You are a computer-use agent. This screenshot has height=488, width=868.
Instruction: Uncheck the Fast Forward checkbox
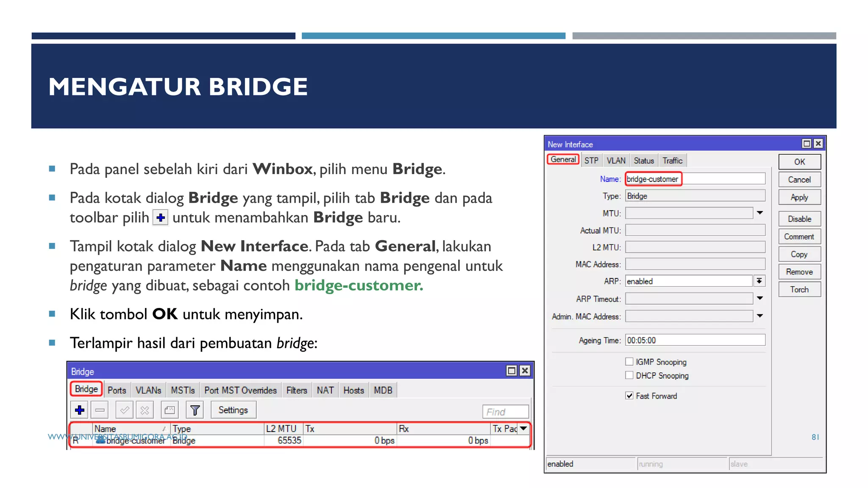629,396
